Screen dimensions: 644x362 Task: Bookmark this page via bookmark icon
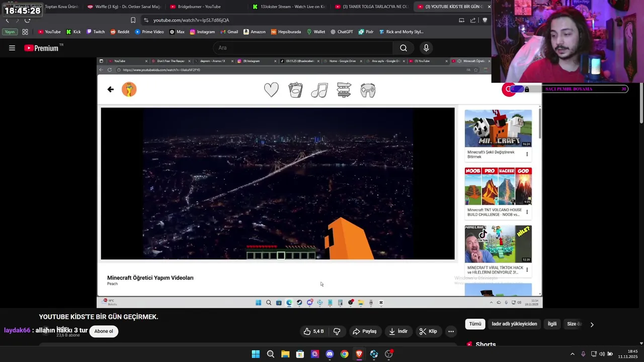[133, 20]
